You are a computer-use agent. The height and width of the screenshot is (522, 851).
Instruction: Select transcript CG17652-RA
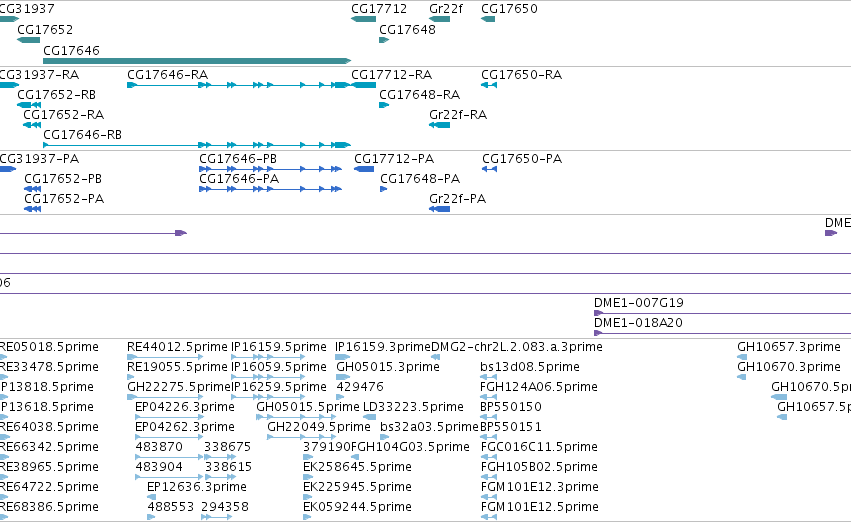tap(63, 115)
